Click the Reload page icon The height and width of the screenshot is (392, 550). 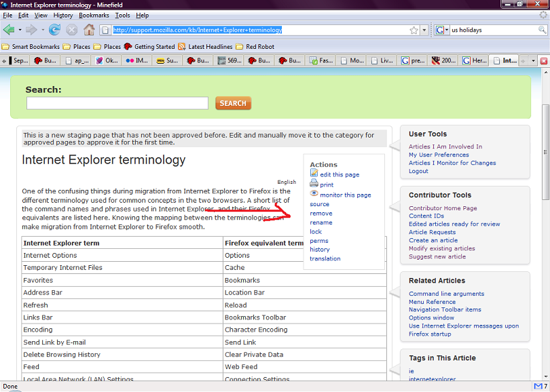tap(54, 30)
